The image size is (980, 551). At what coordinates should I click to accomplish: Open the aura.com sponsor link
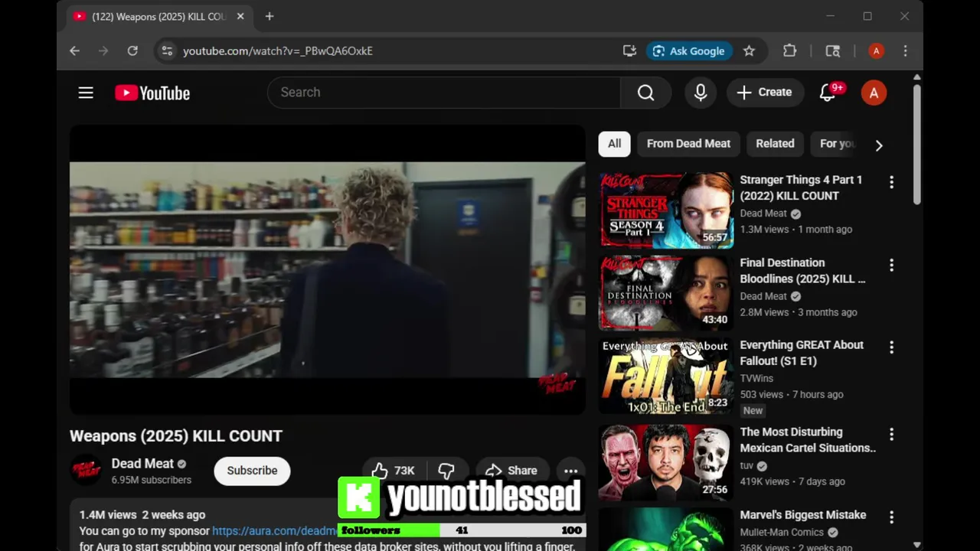pos(275,530)
